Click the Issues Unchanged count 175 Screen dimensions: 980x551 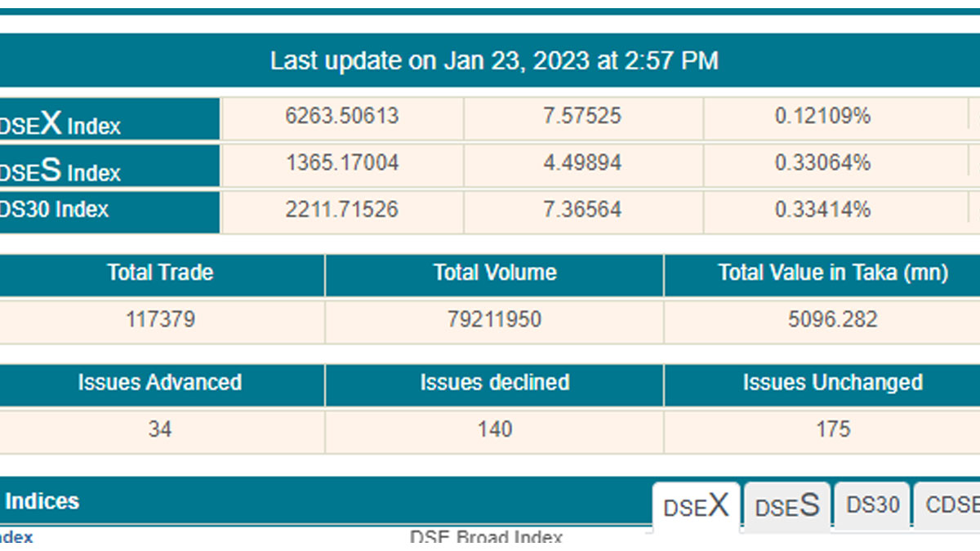pyautogui.click(x=832, y=429)
